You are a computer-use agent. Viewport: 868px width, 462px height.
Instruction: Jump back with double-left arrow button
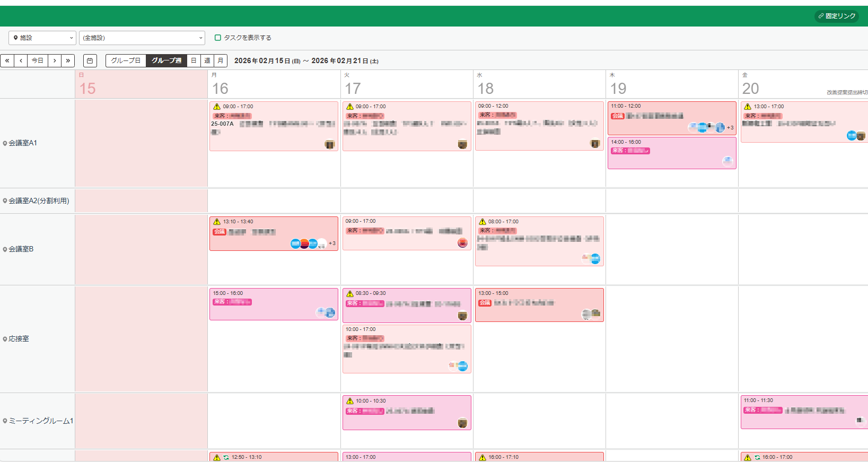[7, 61]
